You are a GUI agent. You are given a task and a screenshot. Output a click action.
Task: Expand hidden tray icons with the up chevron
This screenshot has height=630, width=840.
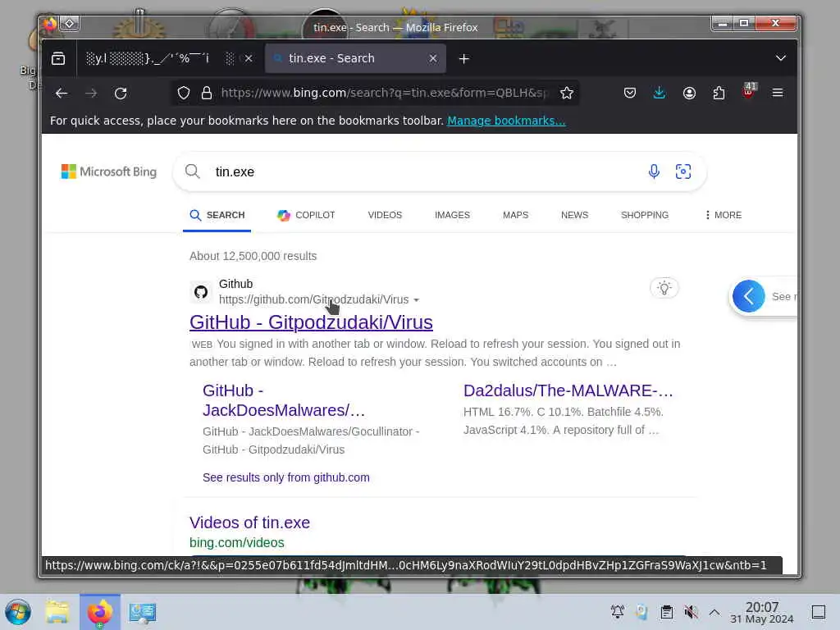click(714, 612)
